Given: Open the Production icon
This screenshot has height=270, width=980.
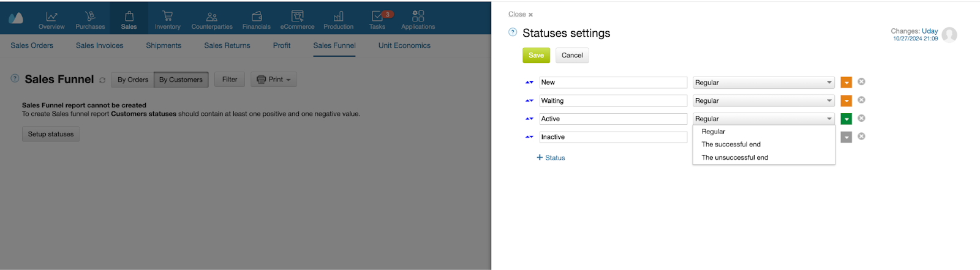Looking at the screenshot, I should (x=339, y=17).
